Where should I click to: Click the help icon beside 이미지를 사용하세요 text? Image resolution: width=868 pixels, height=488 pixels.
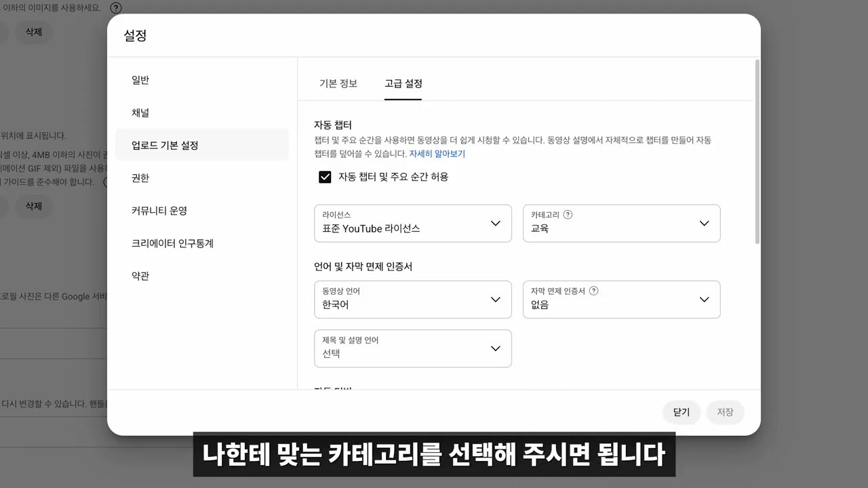pyautogui.click(x=117, y=8)
